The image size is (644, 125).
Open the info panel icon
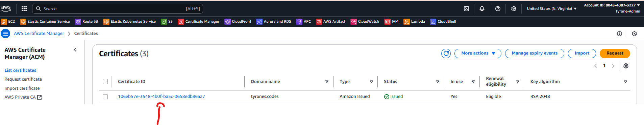click(x=619, y=34)
